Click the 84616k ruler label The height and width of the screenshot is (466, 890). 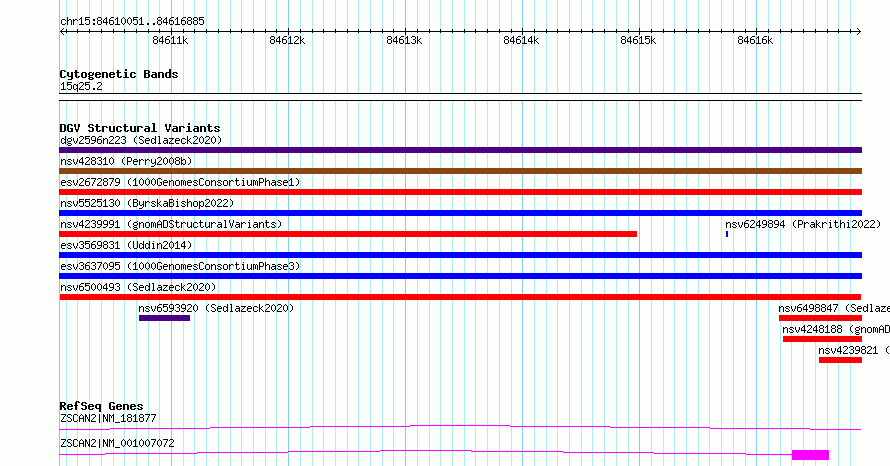[x=755, y=40]
